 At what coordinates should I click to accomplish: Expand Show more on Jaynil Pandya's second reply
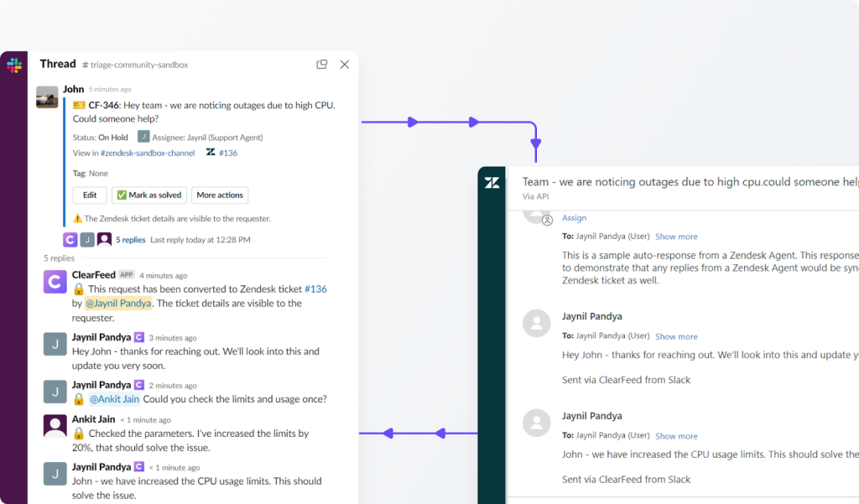[x=676, y=435]
